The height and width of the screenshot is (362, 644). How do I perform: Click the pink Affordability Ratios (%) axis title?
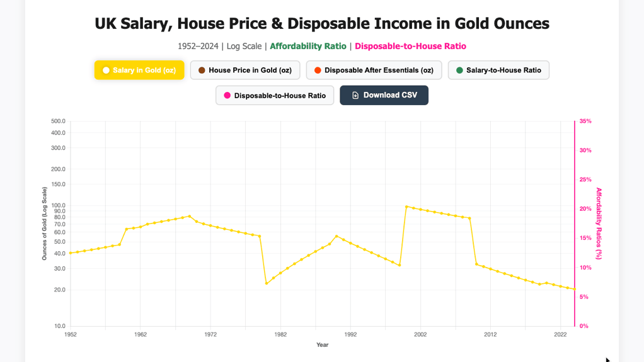(599, 223)
